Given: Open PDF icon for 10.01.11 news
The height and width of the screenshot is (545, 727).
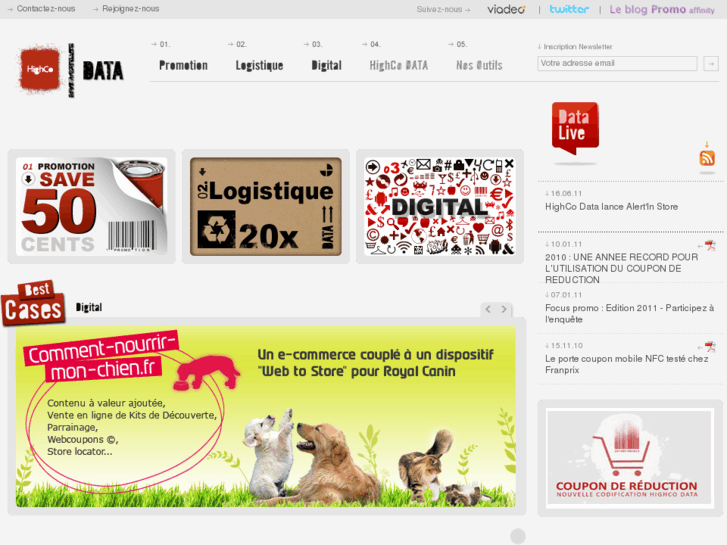Looking at the screenshot, I should (710, 245).
